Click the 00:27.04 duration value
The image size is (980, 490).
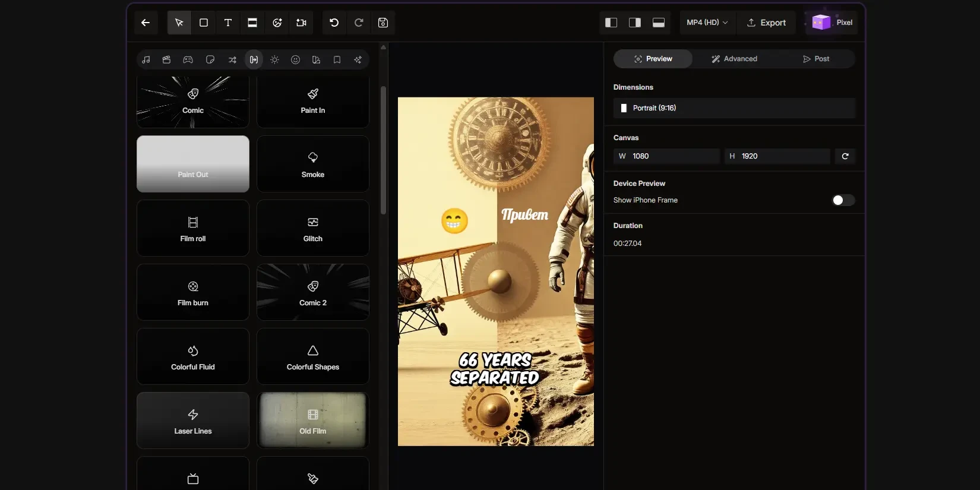pyautogui.click(x=627, y=244)
